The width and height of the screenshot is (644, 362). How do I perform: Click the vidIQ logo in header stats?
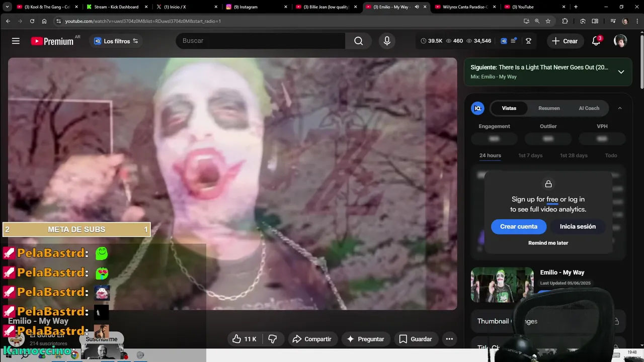pos(504,41)
